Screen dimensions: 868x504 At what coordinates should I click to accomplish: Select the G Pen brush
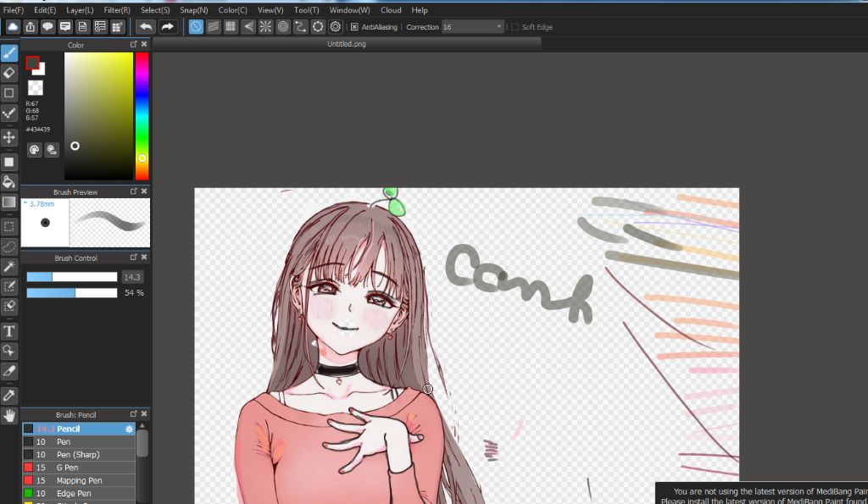coord(79,468)
